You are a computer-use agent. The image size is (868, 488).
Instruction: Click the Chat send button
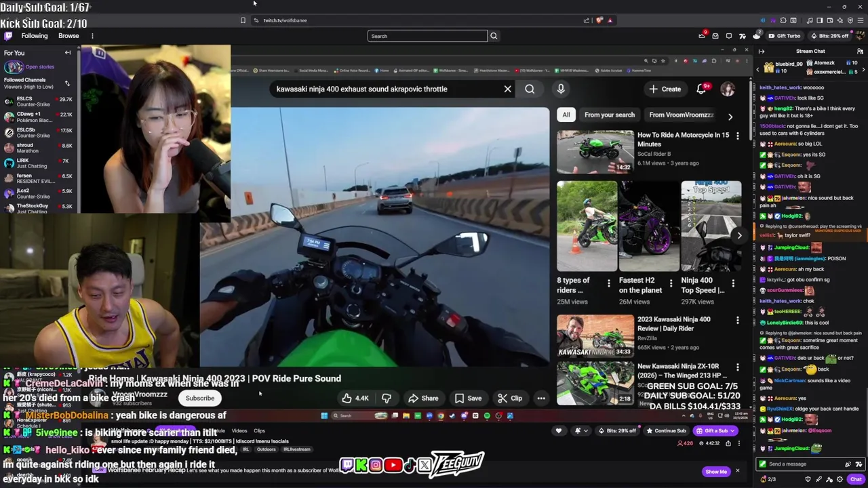coord(856,479)
